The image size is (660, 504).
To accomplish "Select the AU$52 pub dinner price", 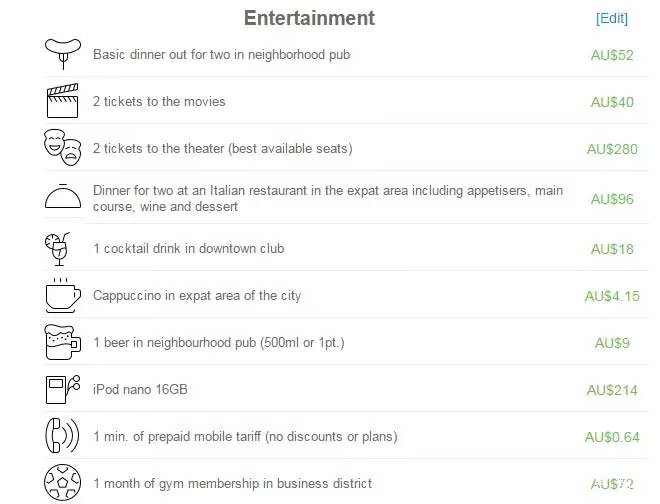I will tap(612, 55).
